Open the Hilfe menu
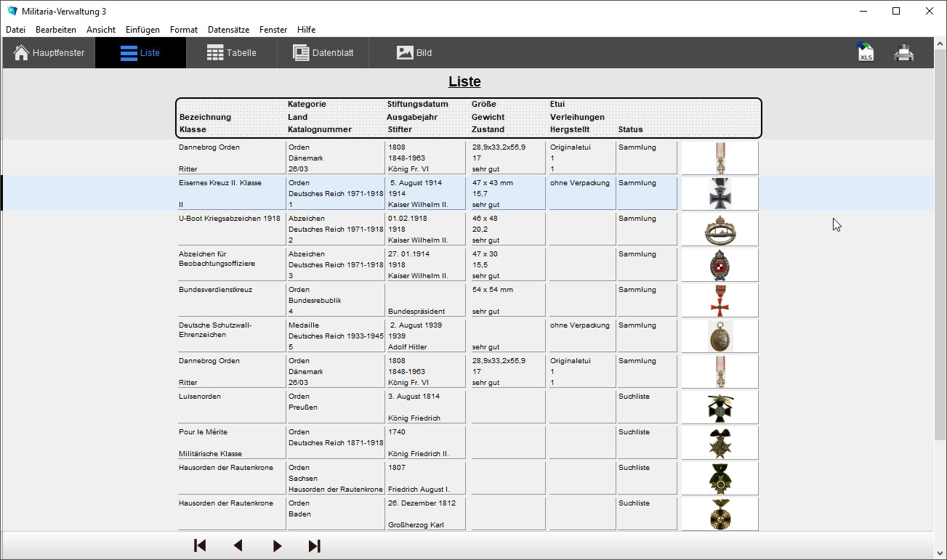This screenshot has height=560, width=947. 306,30
